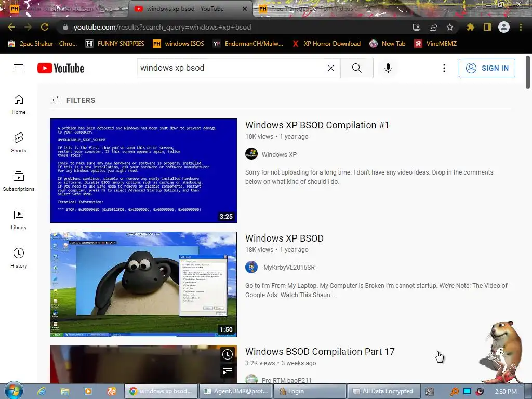Image resolution: width=532 pixels, height=399 pixels.
Task: Click the browser address bar URL
Action: pos(162,27)
